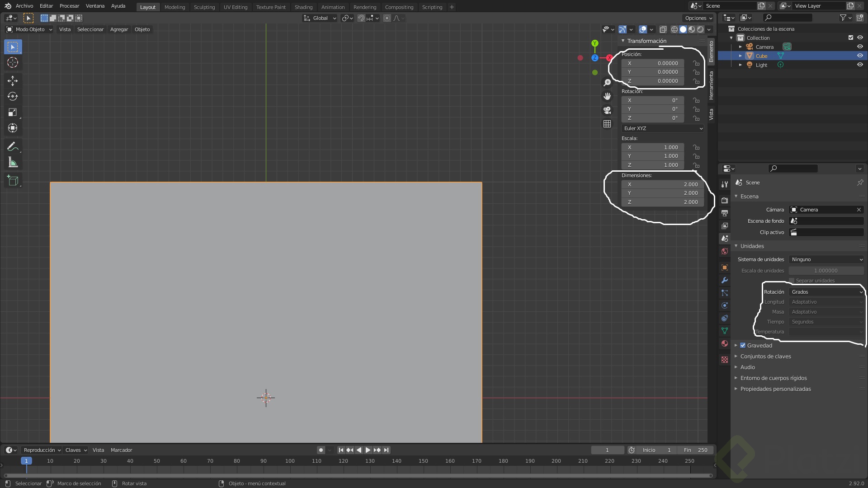Open the Euler XYZ rotation mode dropdown
Image resolution: width=868 pixels, height=488 pixels.
662,129
